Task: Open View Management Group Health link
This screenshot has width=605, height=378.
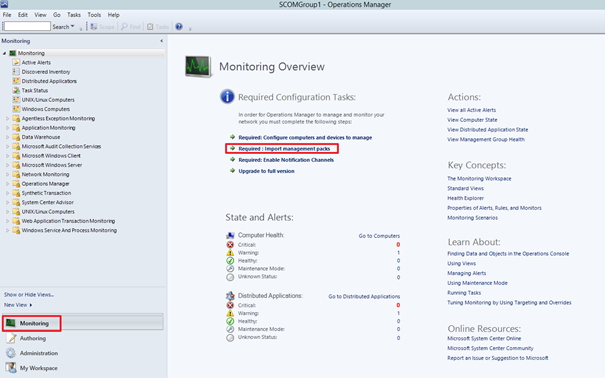Action: point(486,139)
